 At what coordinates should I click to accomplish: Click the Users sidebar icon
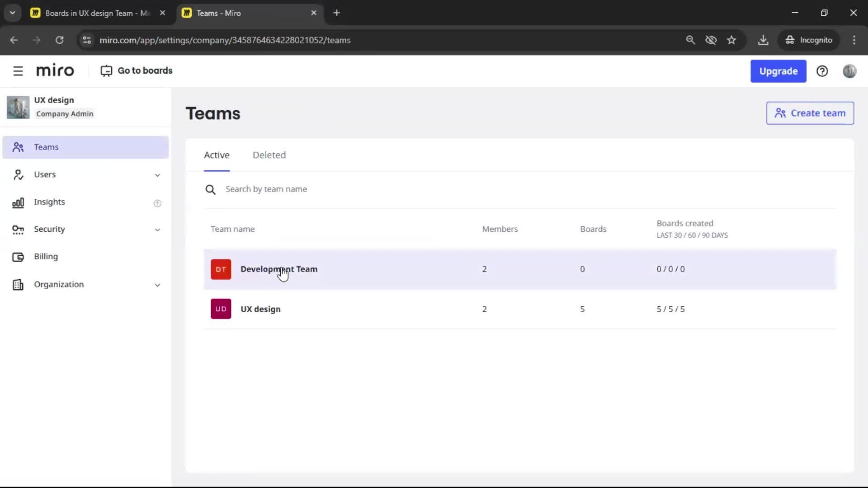point(18,175)
